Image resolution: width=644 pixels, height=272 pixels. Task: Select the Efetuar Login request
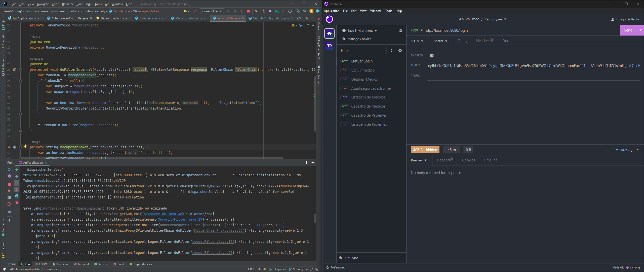coord(371,61)
